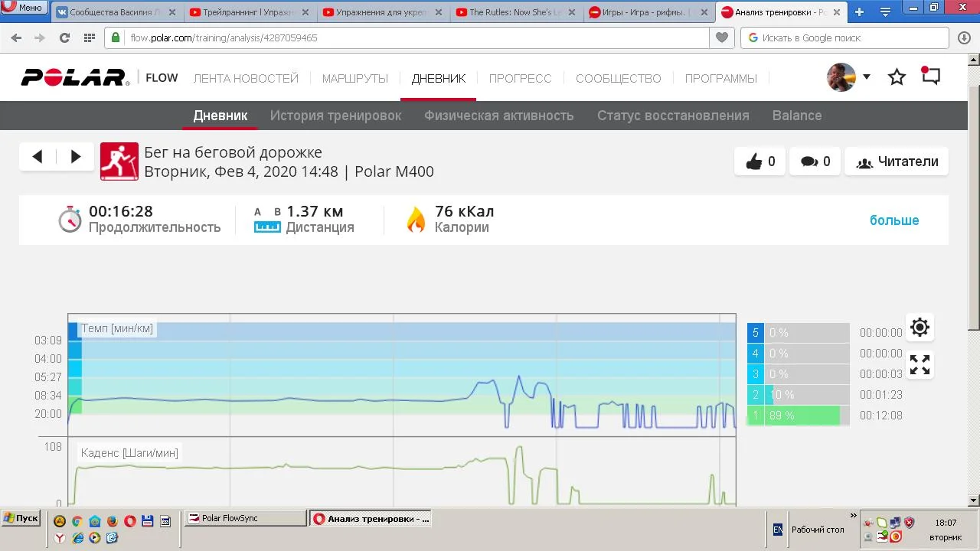Viewport: 980px width, 551px height.
Task: Like this training with thumbs-up button
Action: (760, 161)
